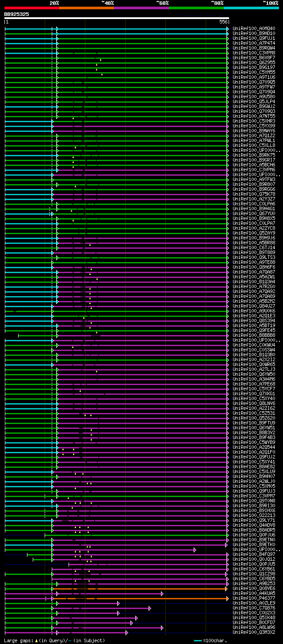Select hit label UniRef100_A7P4T4
The width and height of the screenshot is (283, 644).
[254, 43]
